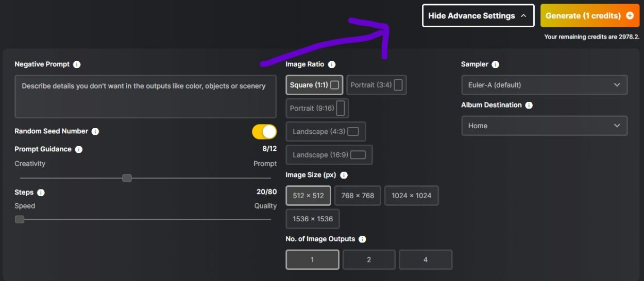Set number of image outputs to 4
Image resolution: width=644 pixels, height=281 pixels.
point(425,260)
